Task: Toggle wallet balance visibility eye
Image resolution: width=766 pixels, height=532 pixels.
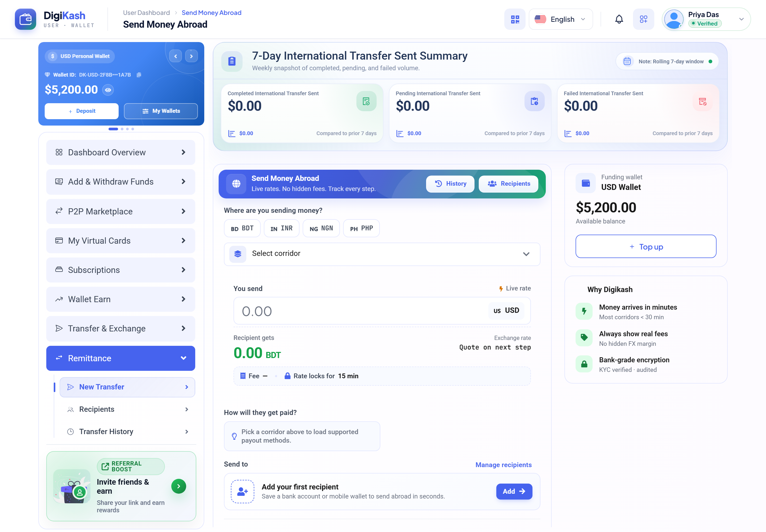Action: (x=108, y=90)
